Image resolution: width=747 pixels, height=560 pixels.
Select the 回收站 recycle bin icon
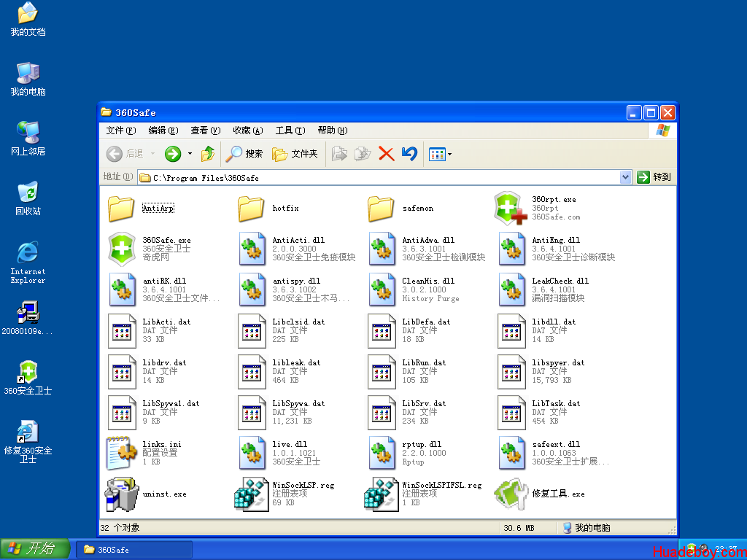pos(28,198)
